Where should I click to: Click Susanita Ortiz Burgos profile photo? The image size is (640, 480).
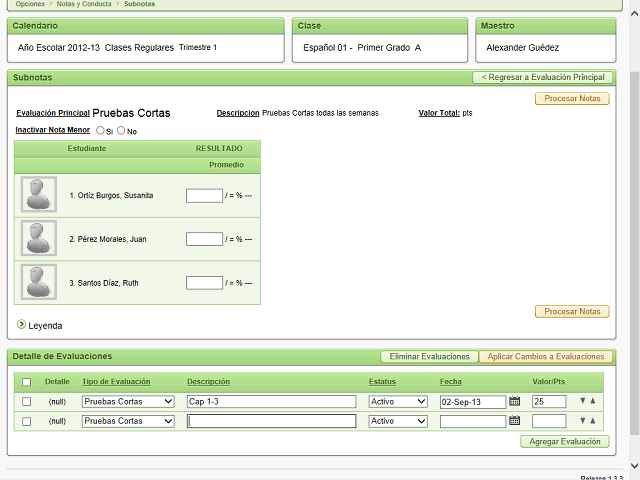[39, 195]
